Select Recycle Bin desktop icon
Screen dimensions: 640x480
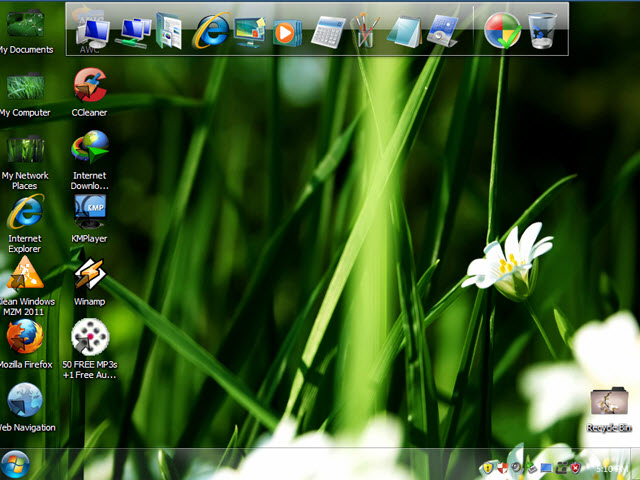(x=609, y=410)
